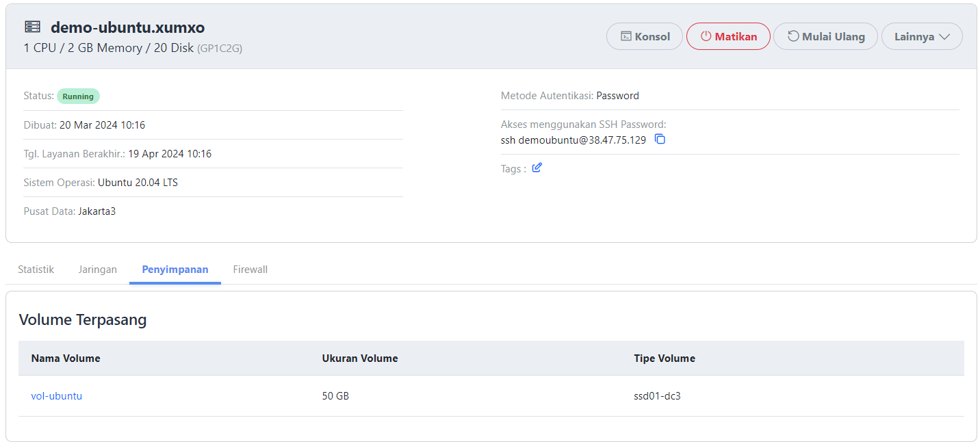This screenshot has width=980, height=444.
Task: Open the vol-ubuntu volume link
Action: [x=56, y=395]
